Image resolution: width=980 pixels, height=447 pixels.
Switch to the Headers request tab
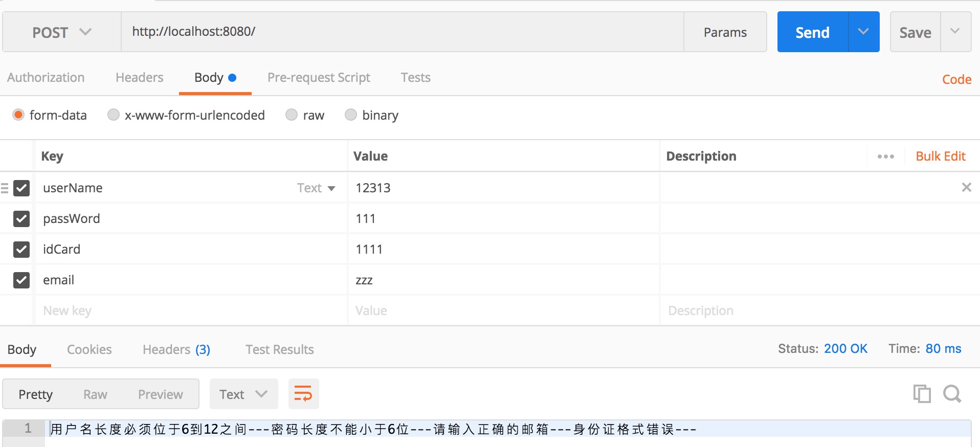[139, 78]
